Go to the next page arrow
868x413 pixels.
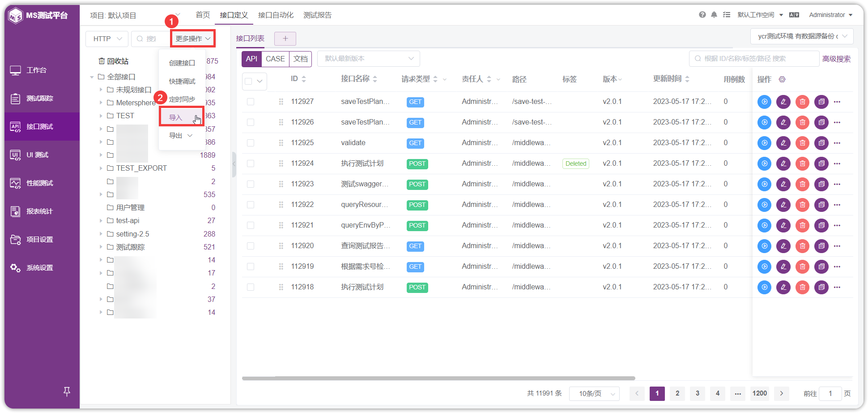[781, 394]
